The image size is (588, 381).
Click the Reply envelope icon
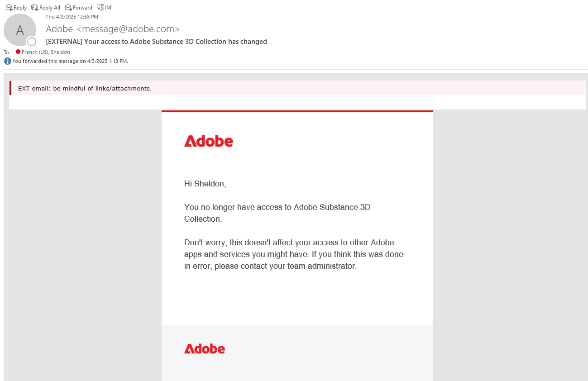pos(9,7)
